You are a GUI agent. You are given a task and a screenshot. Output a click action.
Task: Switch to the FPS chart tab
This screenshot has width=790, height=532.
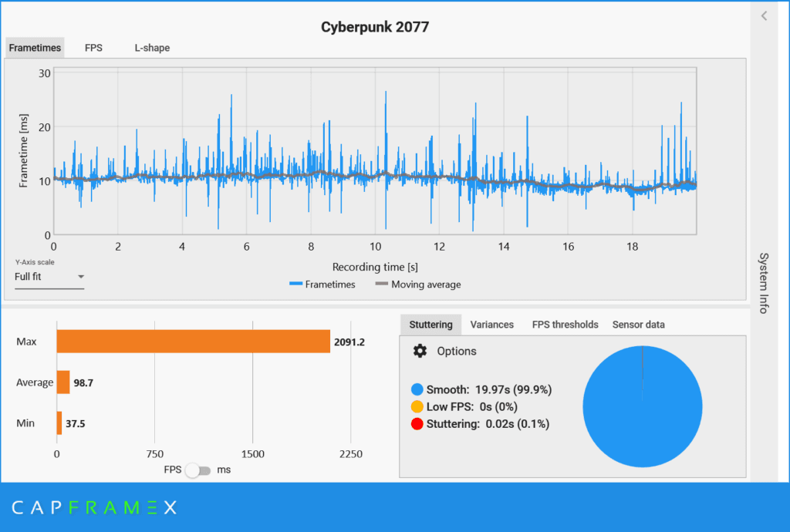[x=93, y=48]
